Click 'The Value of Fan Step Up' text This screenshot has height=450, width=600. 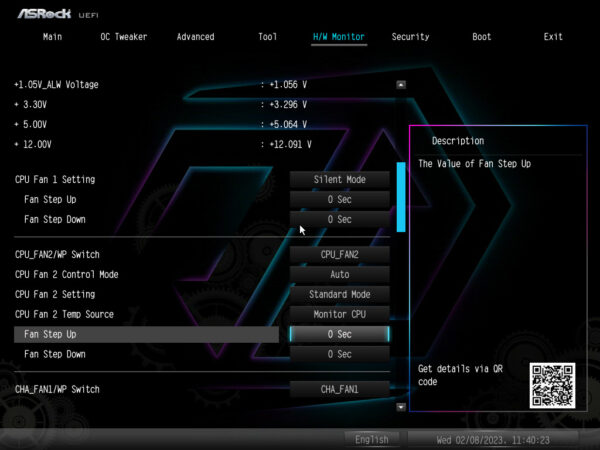(x=474, y=164)
